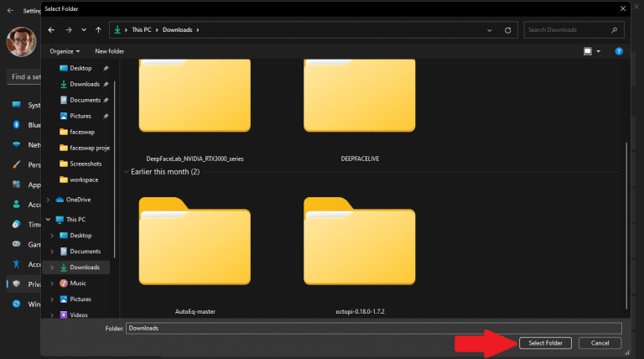Click the Settings window back arrow
This screenshot has height=359, width=644.
[x=10, y=11]
